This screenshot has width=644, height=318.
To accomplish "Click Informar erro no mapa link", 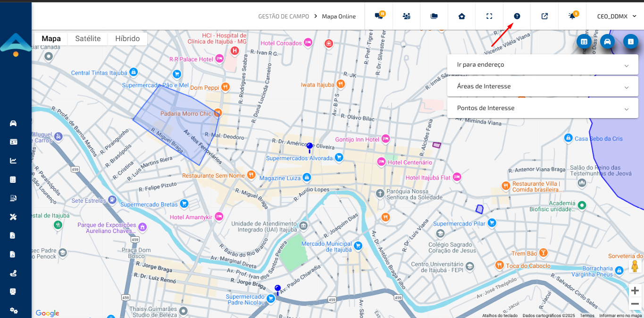I will tap(620, 316).
